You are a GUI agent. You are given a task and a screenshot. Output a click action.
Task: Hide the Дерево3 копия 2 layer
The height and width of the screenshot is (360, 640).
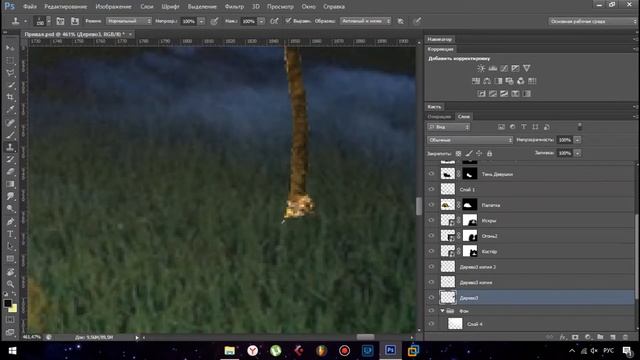(431, 267)
